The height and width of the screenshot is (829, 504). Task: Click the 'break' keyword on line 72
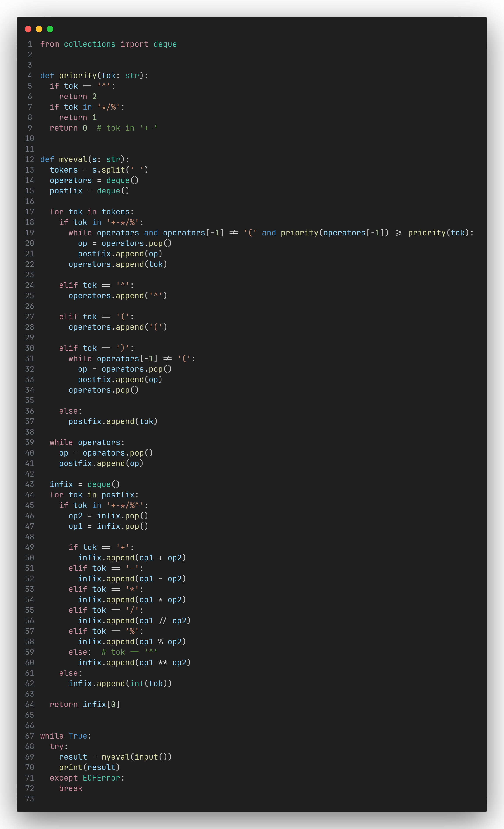(x=71, y=788)
